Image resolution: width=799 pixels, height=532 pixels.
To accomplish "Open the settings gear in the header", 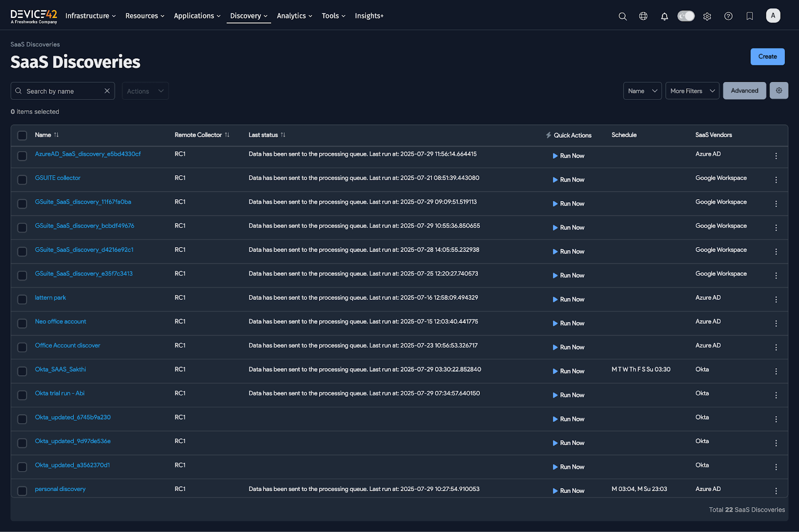I will (x=707, y=16).
